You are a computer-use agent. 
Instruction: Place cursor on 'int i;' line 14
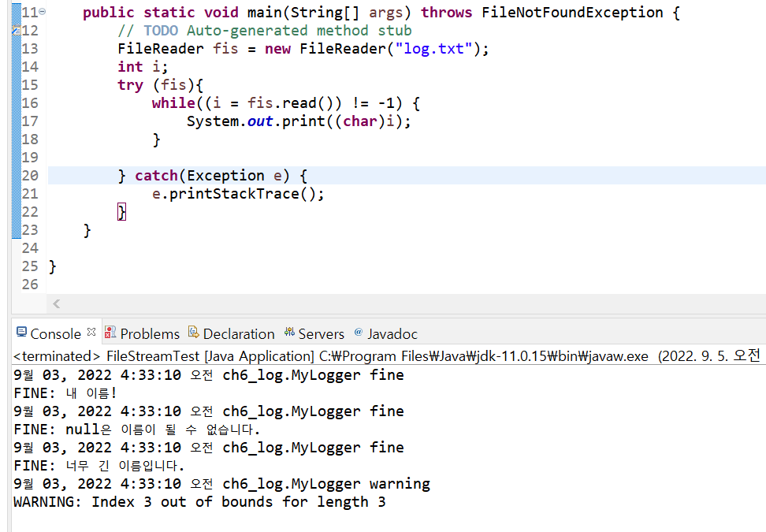coord(143,67)
